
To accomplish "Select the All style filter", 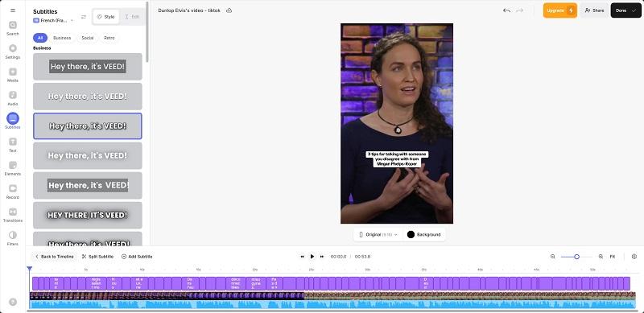I will click(x=39, y=38).
